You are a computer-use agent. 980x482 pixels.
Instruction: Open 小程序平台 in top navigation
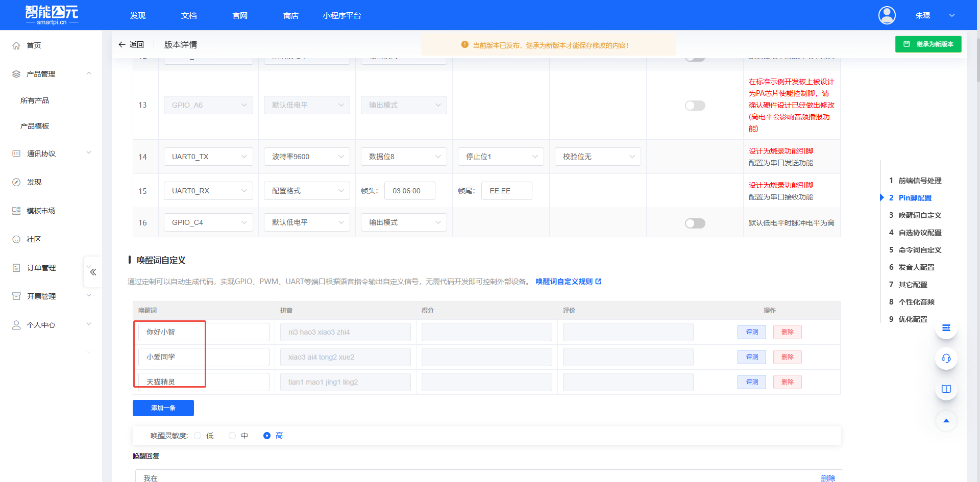[x=341, y=16]
